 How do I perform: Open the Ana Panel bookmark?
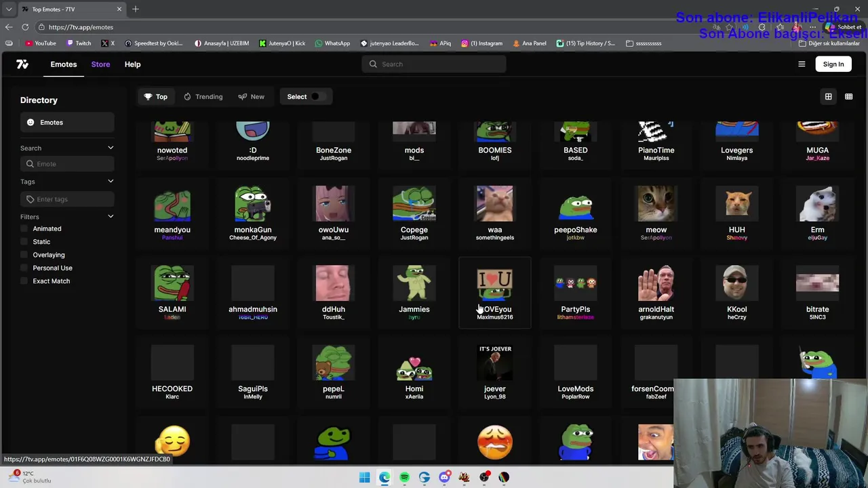(530, 43)
